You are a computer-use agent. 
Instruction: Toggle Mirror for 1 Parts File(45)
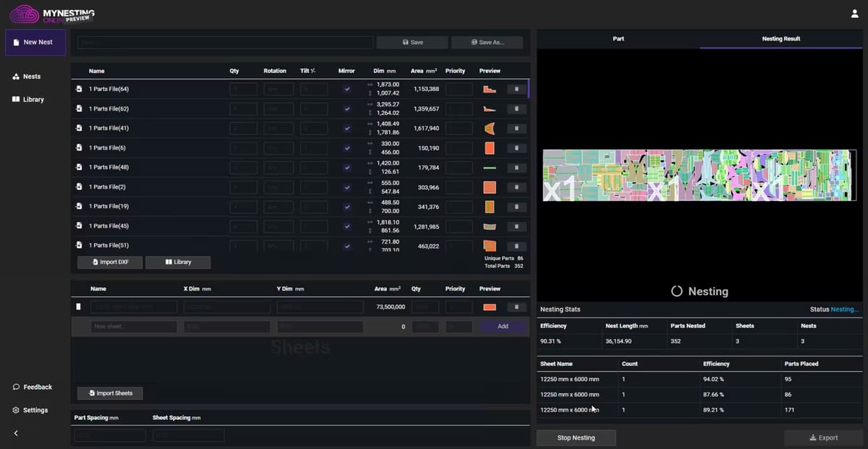347,226
